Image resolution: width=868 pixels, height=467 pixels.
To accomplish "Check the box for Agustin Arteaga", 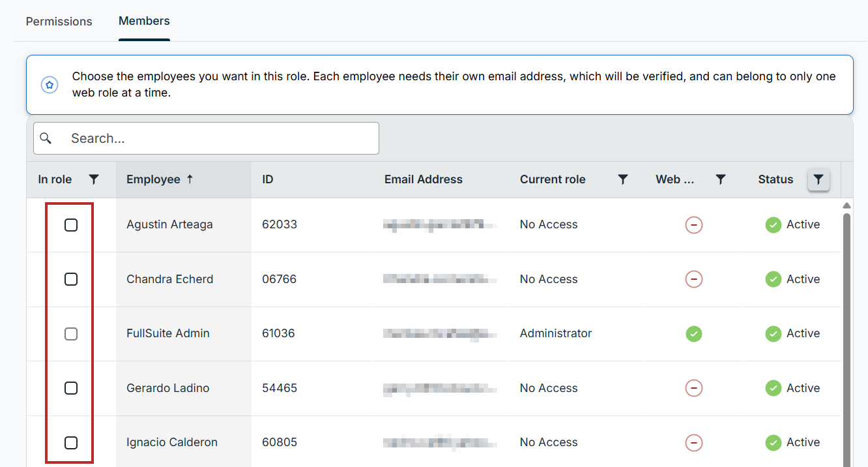I will tap(71, 225).
